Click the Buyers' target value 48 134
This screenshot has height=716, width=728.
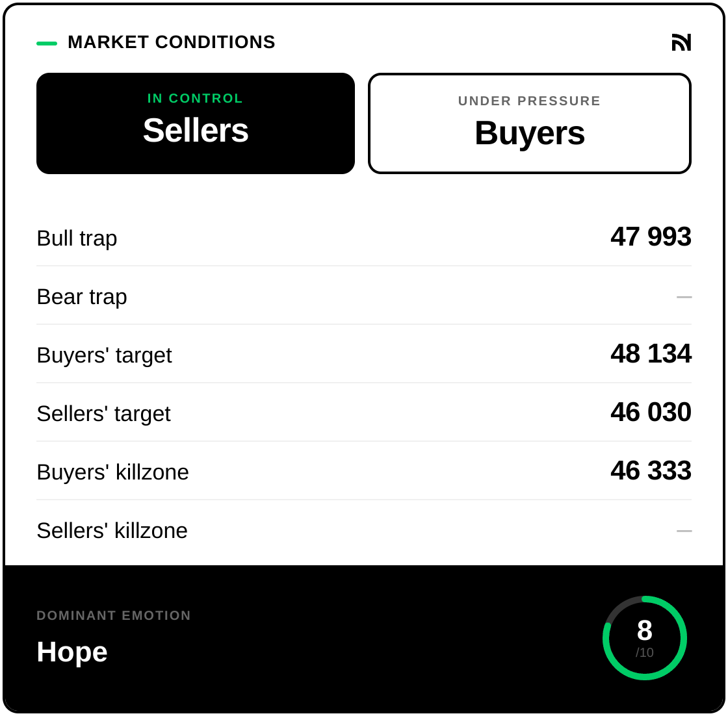(651, 354)
